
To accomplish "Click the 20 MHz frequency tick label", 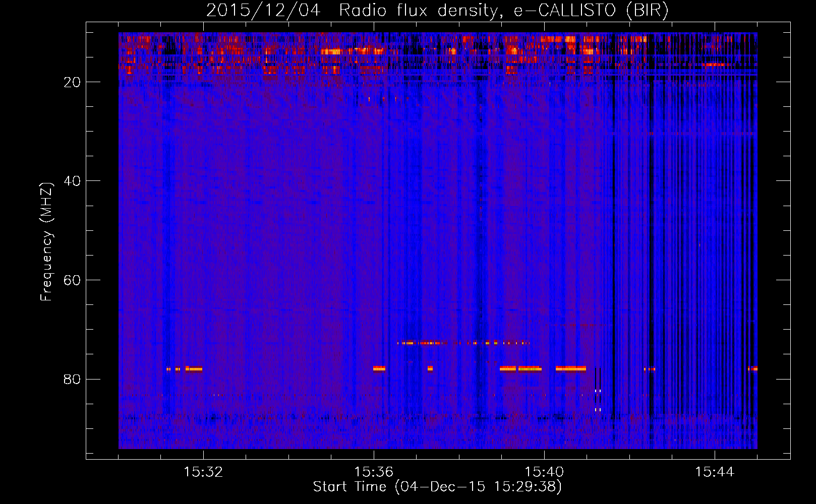I will 73,82.
